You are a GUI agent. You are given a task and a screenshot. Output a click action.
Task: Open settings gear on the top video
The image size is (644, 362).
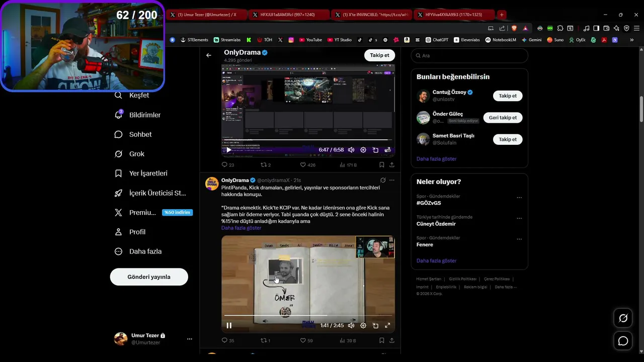pos(363,150)
